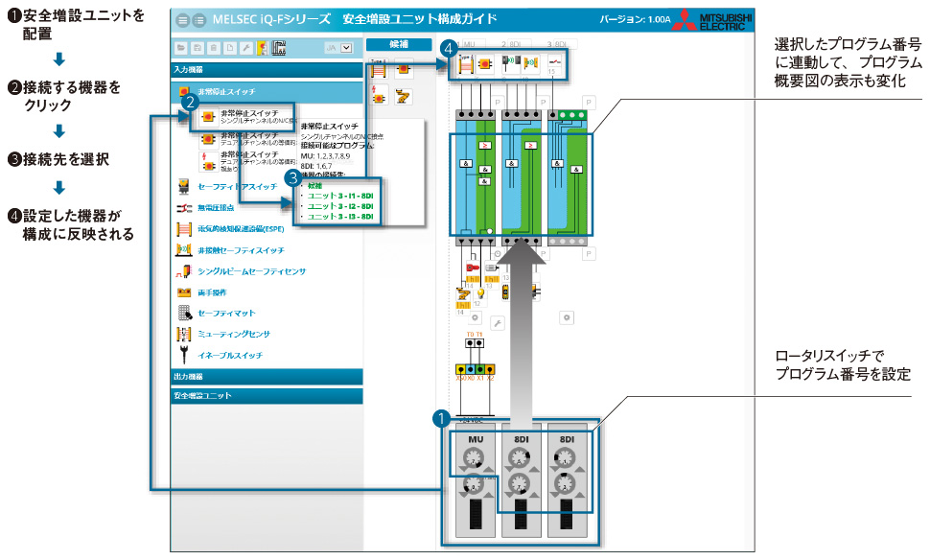Select the robot icon in 候補 panel
Image resolution: width=930 pixels, height=560 pixels.
pyautogui.click(x=404, y=97)
